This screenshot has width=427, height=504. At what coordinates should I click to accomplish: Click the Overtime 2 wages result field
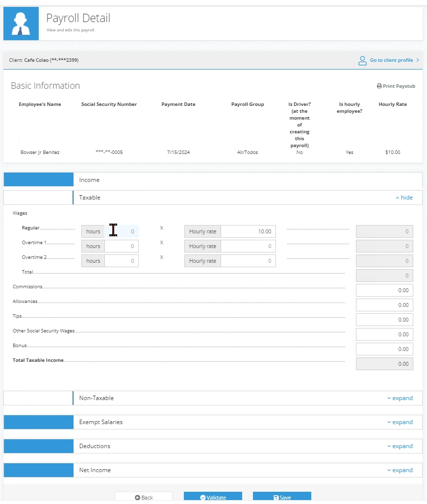384,261
